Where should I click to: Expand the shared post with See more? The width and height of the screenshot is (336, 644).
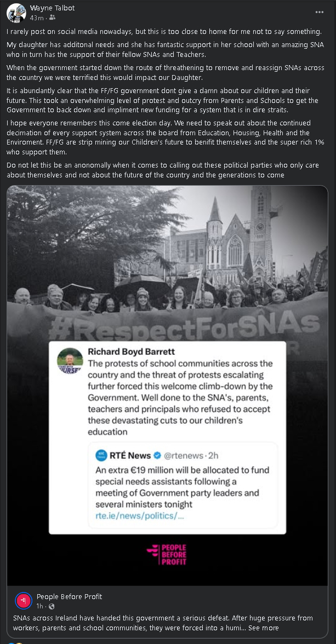pyautogui.click(x=263, y=628)
